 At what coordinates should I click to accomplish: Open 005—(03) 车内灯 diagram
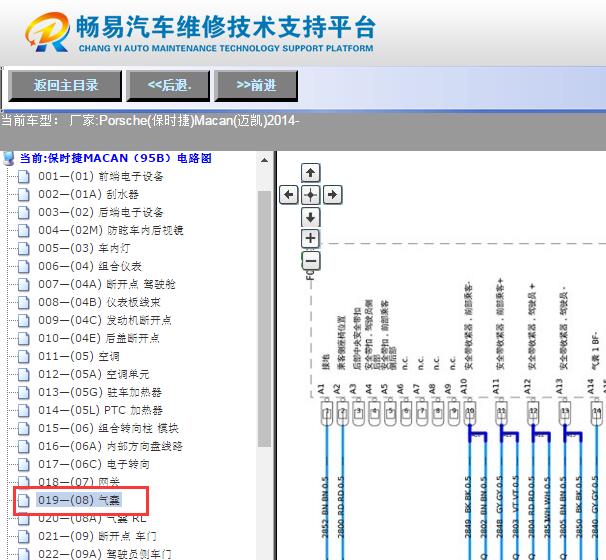coord(84,249)
